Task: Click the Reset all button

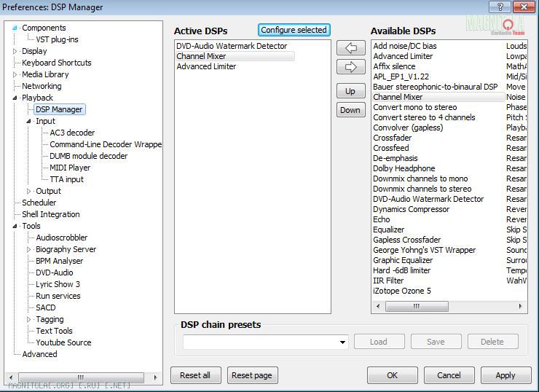Action: click(x=195, y=375)
